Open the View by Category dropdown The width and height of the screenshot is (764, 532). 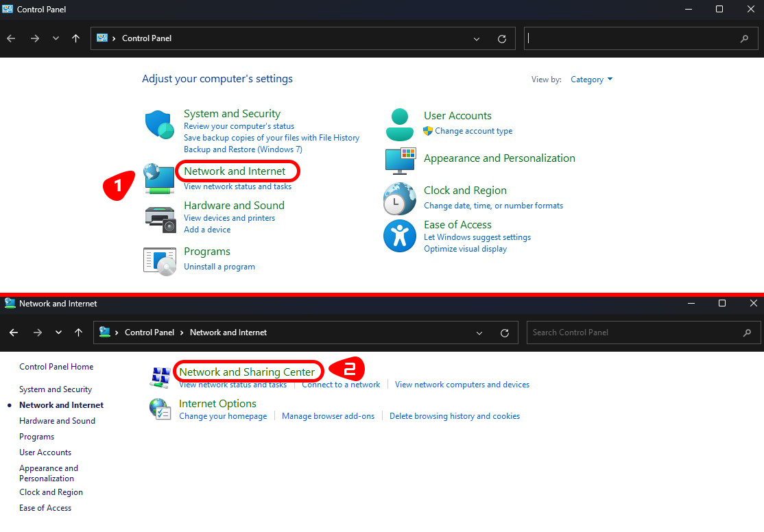tap(591, 80)
